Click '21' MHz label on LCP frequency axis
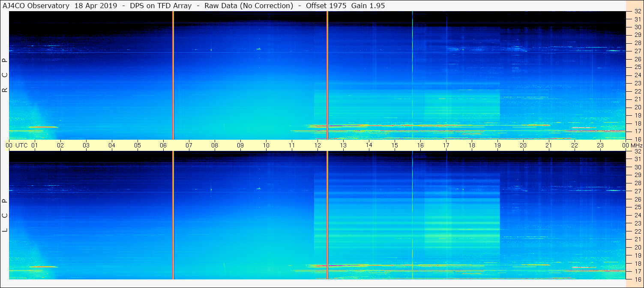The width and height of the screenshot is (644, 288). pos(638,239)
